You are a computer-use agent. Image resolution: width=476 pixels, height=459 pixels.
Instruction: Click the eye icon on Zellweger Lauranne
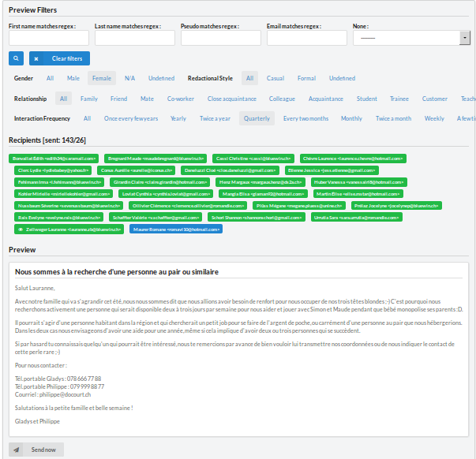pyautogui.click(x=20, y=229)
